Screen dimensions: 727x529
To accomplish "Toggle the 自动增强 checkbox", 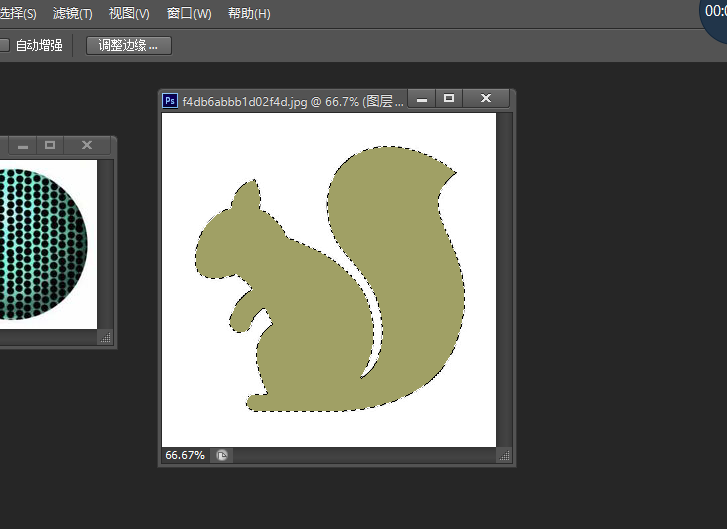I will [x=4, y=45].
